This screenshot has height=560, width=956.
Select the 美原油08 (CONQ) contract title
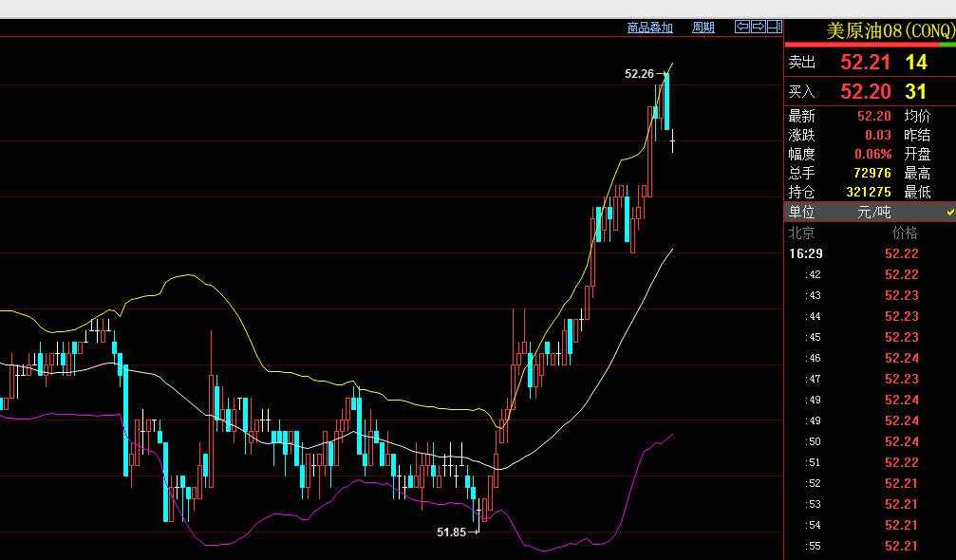coord(890,31)
